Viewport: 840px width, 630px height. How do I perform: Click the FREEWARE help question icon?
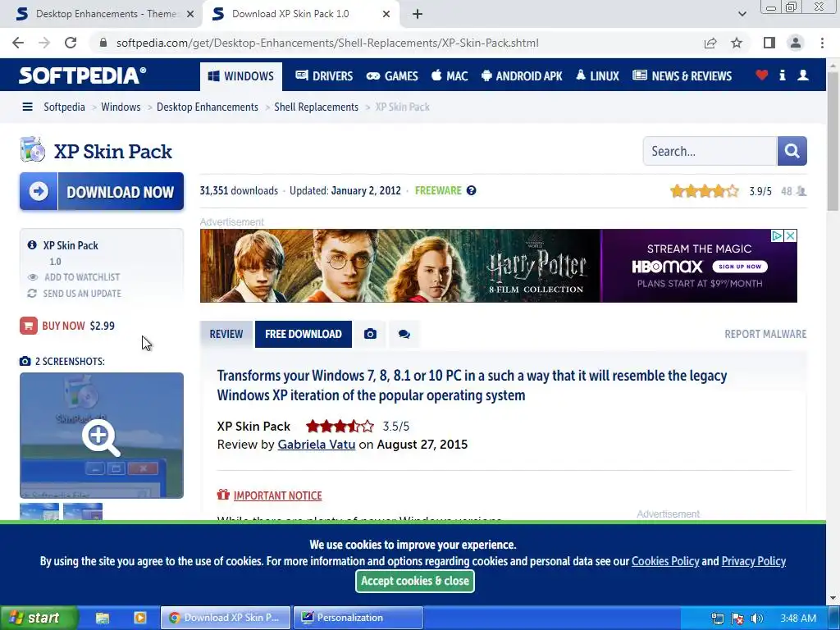click(471, 190)
